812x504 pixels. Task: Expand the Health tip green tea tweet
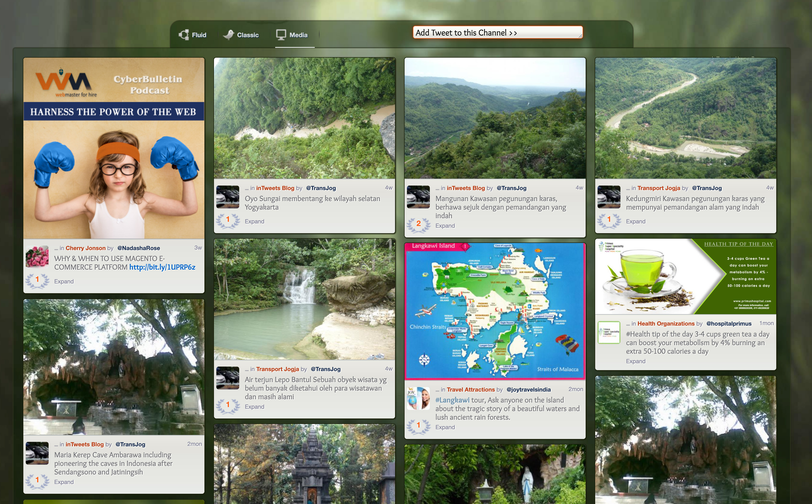[x=636, y=361]
